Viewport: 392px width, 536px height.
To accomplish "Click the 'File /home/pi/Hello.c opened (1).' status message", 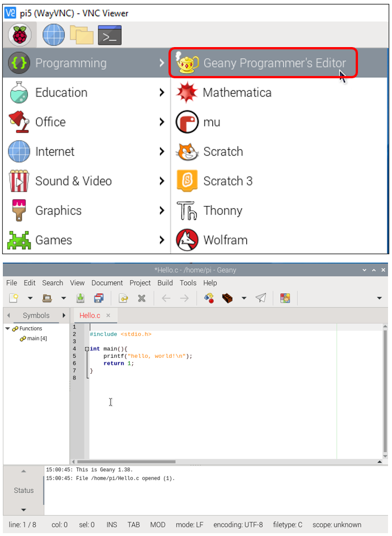I will [111, 479].
